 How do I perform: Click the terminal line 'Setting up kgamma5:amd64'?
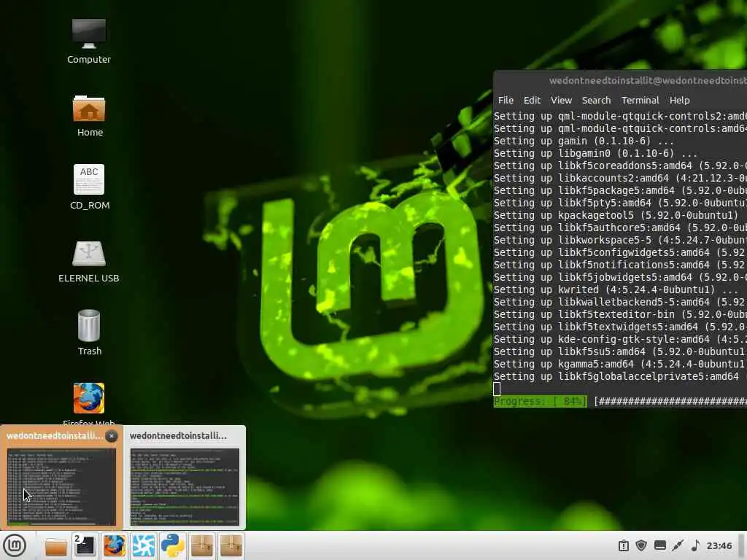(620, 364)
